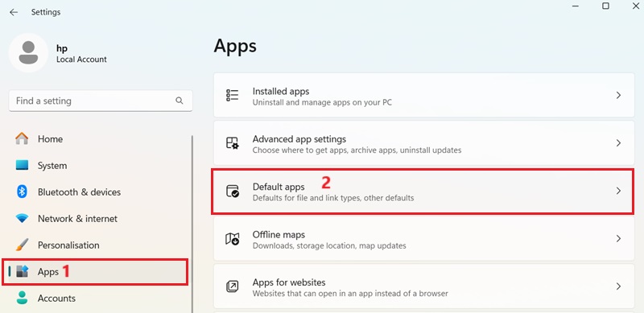Click the Personalisation paintbrush icon
Viewport: 644px width, 313px height.
22,245
